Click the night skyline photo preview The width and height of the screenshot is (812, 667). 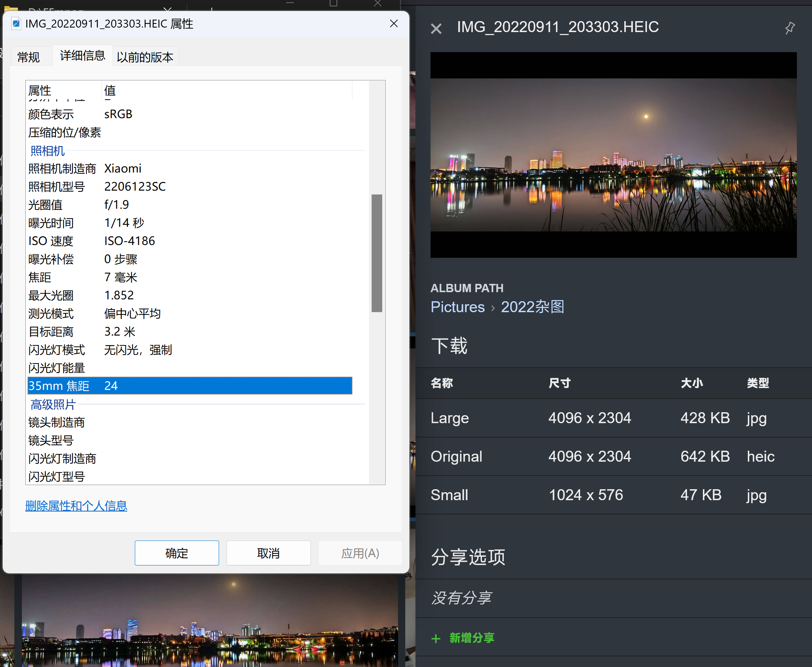click(x=613, y=155)
